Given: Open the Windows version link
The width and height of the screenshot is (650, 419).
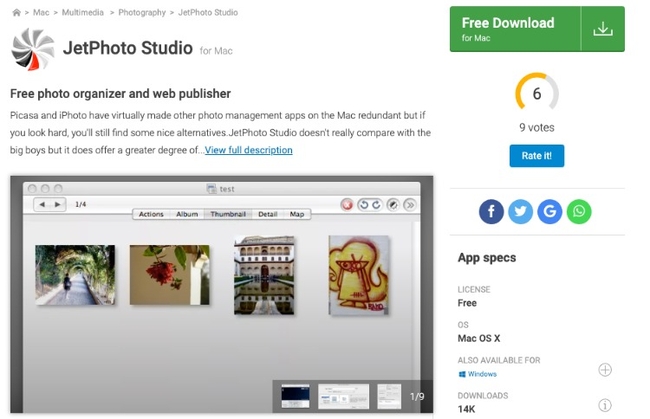Looking at the screenshot, I should [482, 374].
